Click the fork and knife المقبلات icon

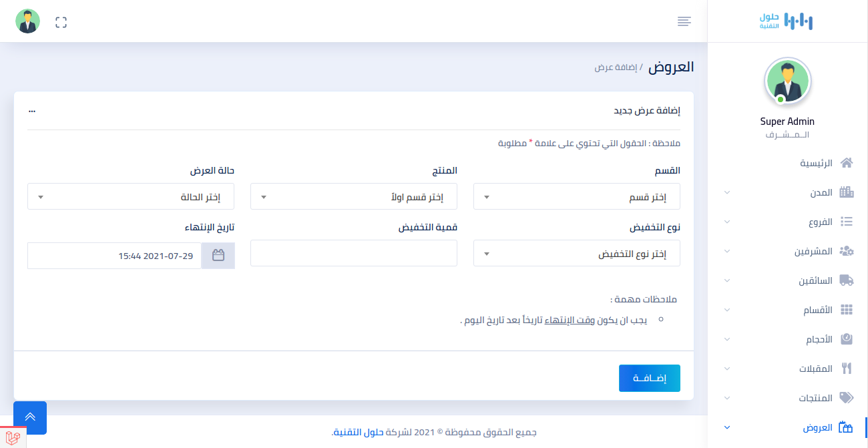[847, 369]
